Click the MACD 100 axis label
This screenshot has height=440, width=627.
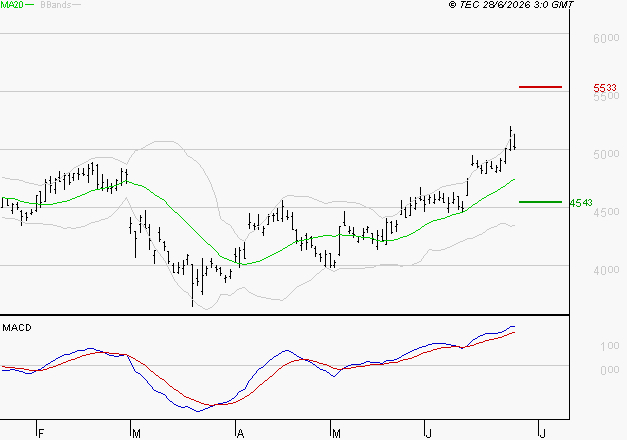pyautogui.click(x=610, y=346)
